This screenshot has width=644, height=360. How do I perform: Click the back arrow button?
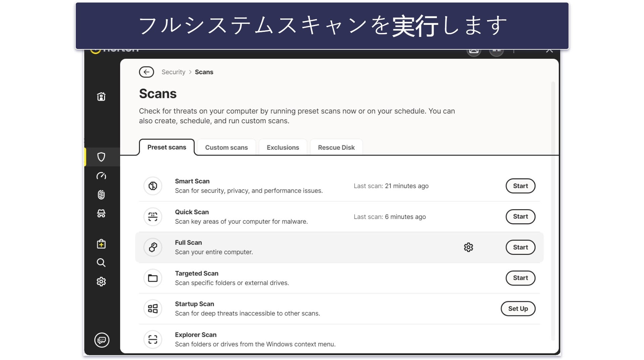pos(146,72)
